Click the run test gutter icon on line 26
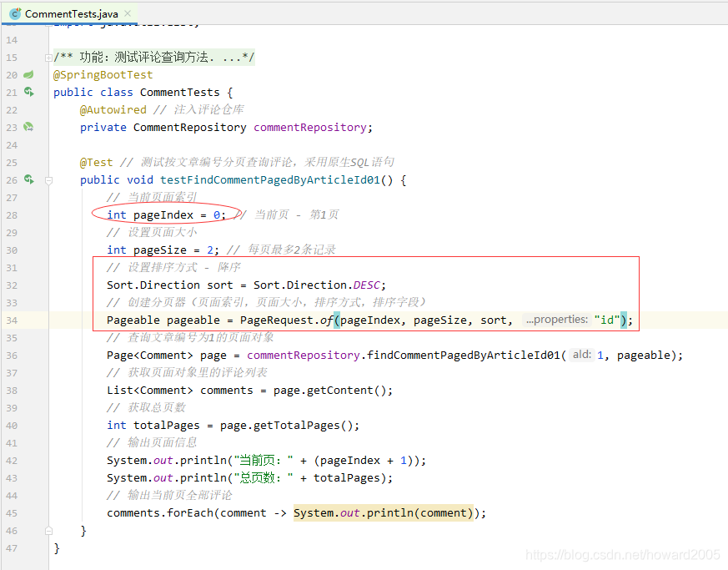Image resolution: width=728 pixels, height=570 pixels. 29,179
